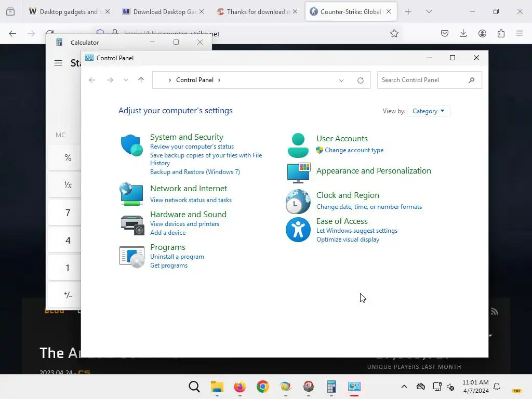Open the System and Security shield icon
532x399 pixels.
tap(131, 145)
